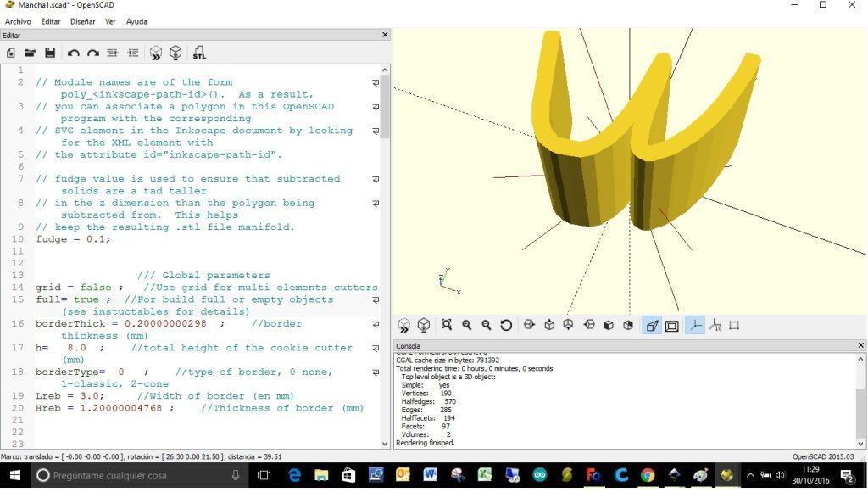The width and height of the screenshot is (868, 498).
Task: Fit the model with View All
Action: (x=447, y=325)
